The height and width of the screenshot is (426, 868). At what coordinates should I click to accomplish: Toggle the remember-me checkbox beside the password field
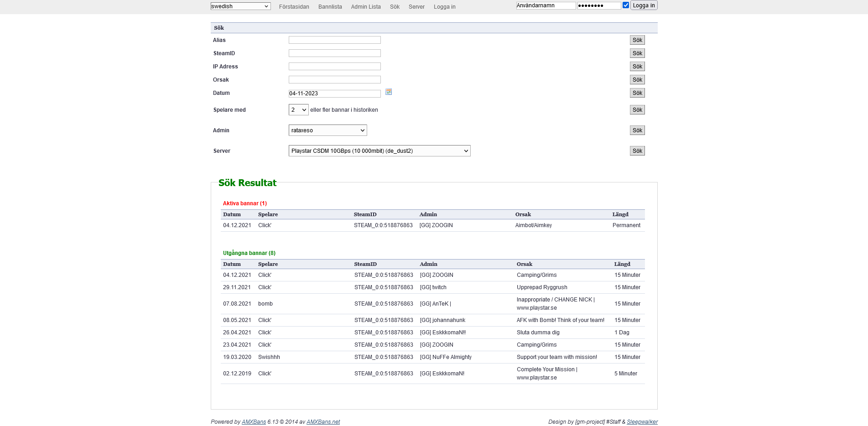pos(626,5)
